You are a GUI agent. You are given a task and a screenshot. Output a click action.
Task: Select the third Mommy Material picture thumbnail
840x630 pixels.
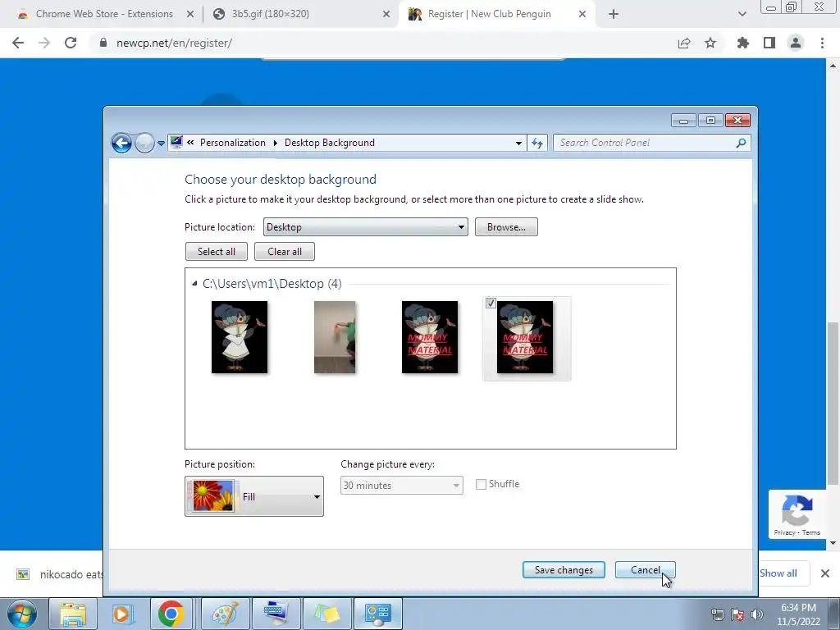point(430,337)
